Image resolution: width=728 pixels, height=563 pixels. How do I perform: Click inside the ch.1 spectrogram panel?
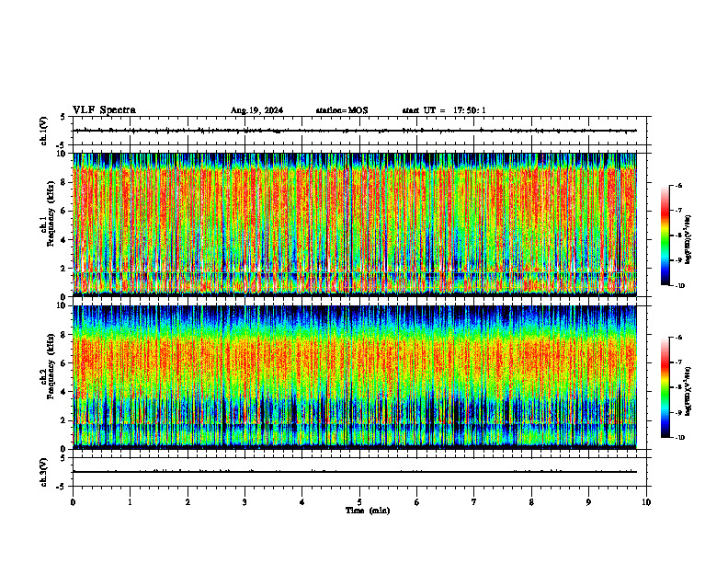tap(355, 224)
